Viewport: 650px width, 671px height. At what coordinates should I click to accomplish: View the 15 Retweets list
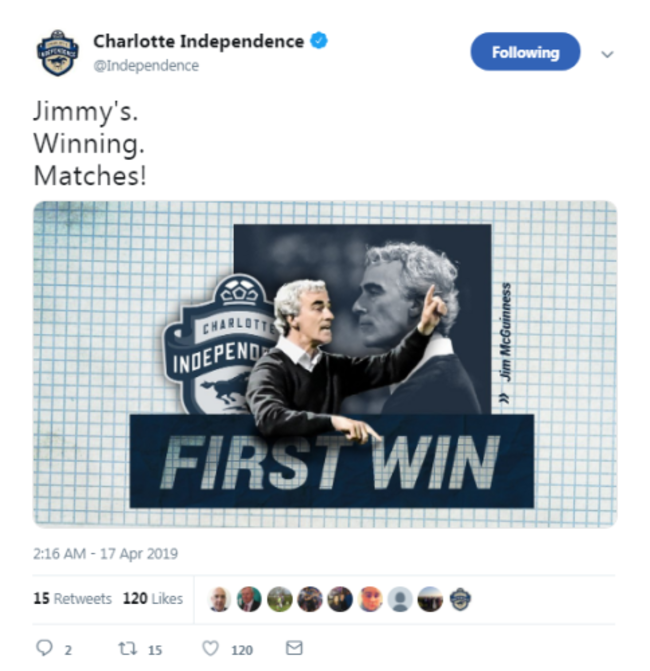[72, 598]
